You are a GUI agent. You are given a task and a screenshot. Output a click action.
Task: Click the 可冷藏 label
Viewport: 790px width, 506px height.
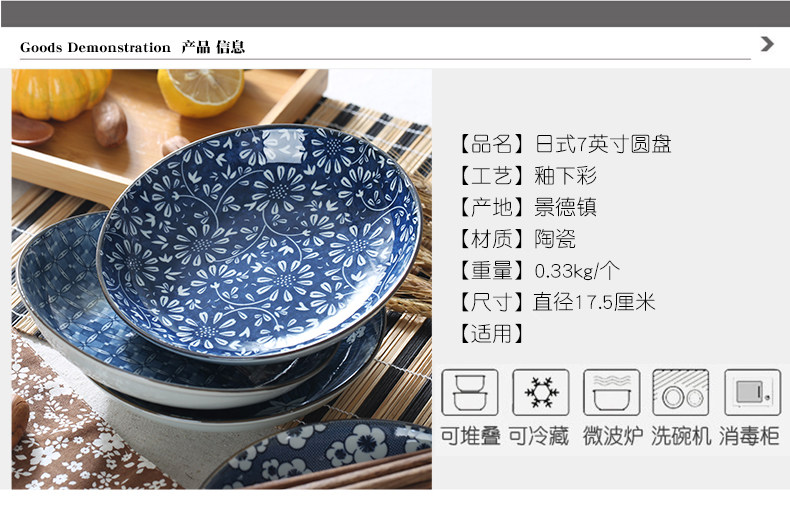[x=539, y=436]
